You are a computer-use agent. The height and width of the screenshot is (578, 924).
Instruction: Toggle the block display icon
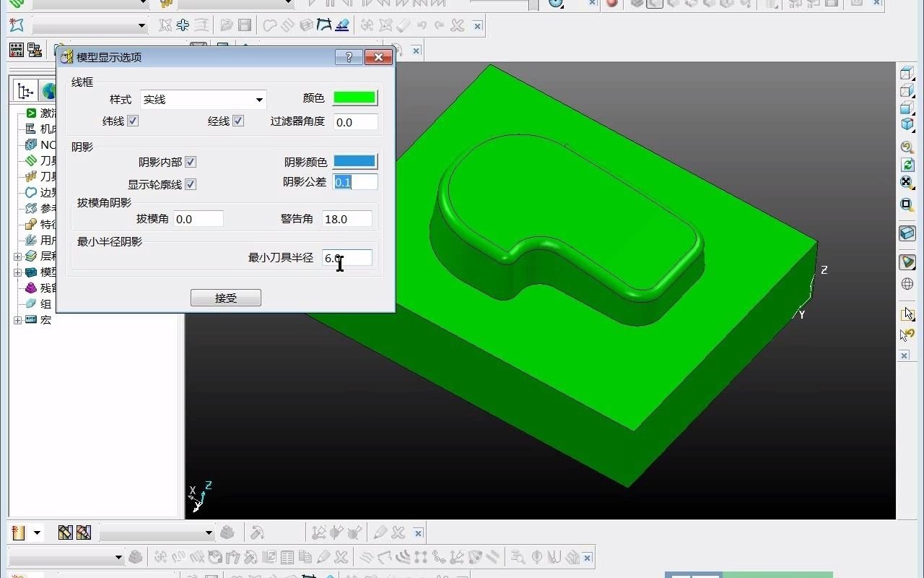[907, 233]
